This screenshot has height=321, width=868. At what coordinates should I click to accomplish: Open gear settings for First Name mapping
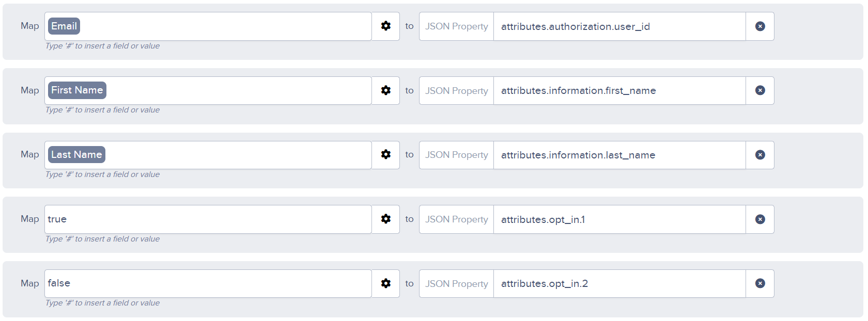pos(385,90)
